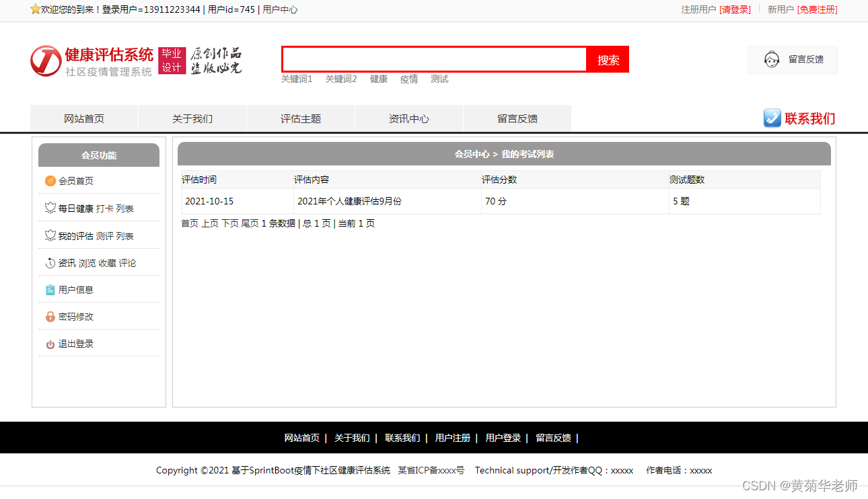Open 评论 link in sidebar

pos(128,263)
